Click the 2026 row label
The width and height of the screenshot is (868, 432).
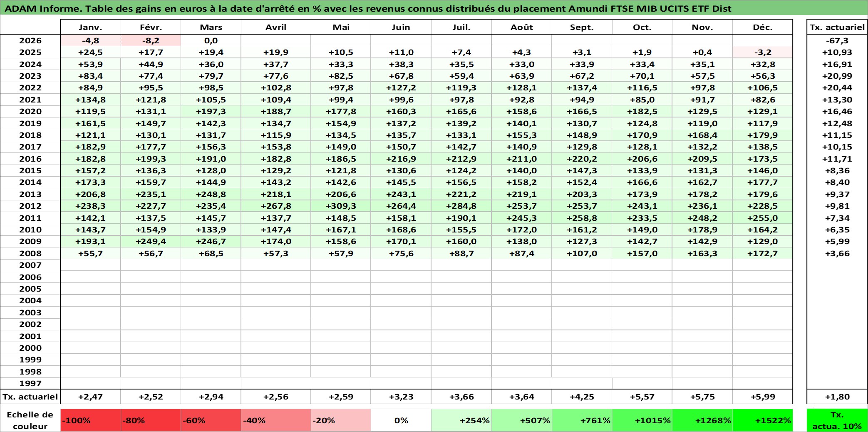tap(30, 40)
